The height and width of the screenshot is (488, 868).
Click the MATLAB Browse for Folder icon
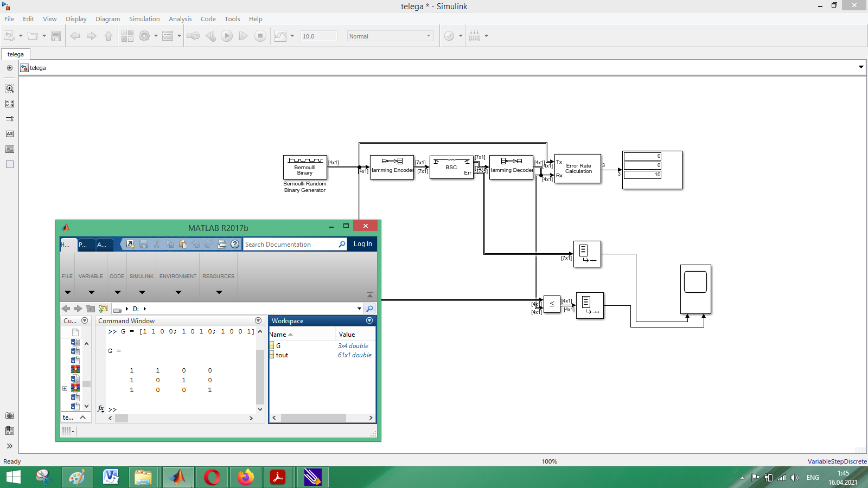pyautogui.click(x=103, y=309)
